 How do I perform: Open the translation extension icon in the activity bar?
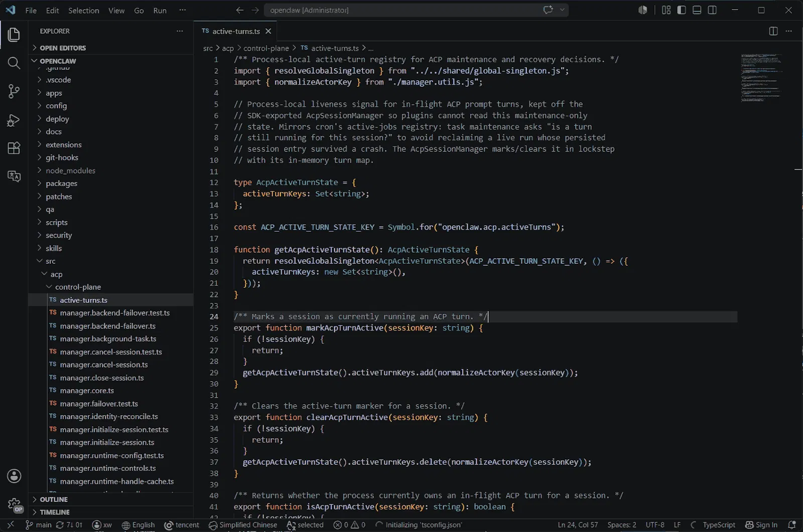(14, 176)
